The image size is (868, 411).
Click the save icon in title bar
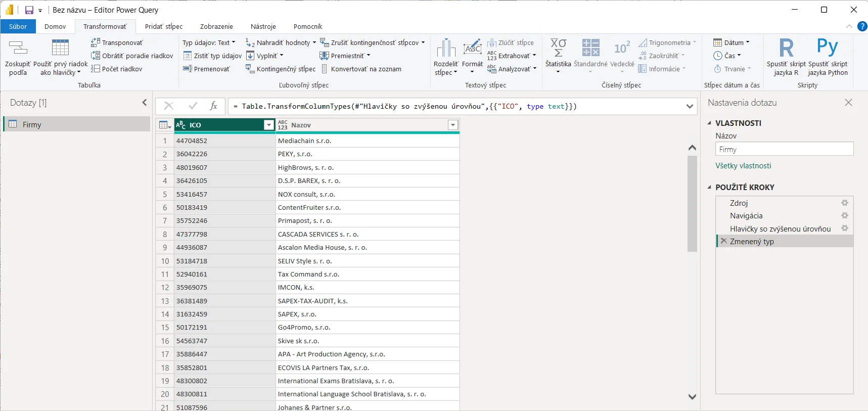29,10
